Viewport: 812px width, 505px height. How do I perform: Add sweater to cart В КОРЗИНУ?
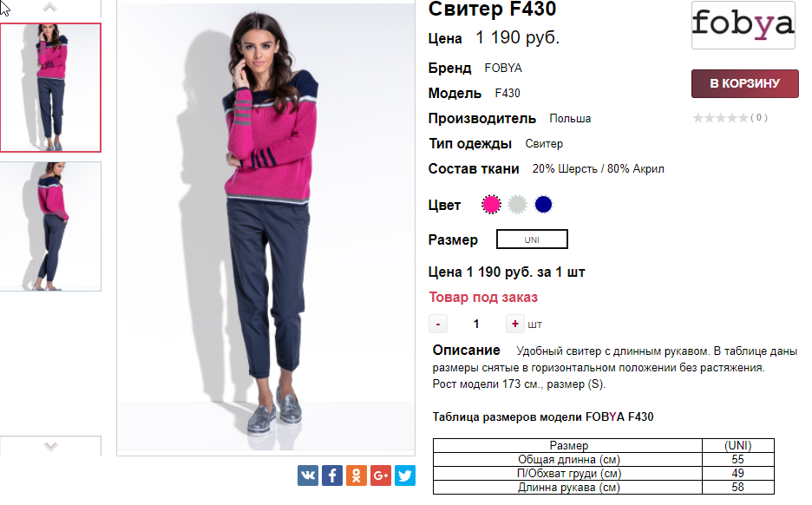[744, 83]
